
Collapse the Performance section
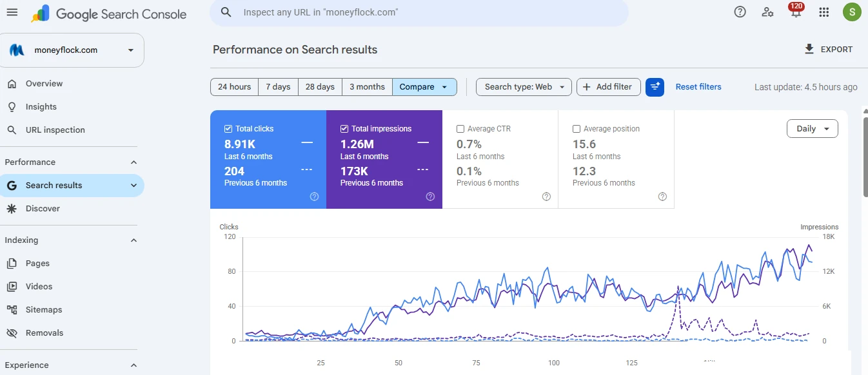(133, 162)
